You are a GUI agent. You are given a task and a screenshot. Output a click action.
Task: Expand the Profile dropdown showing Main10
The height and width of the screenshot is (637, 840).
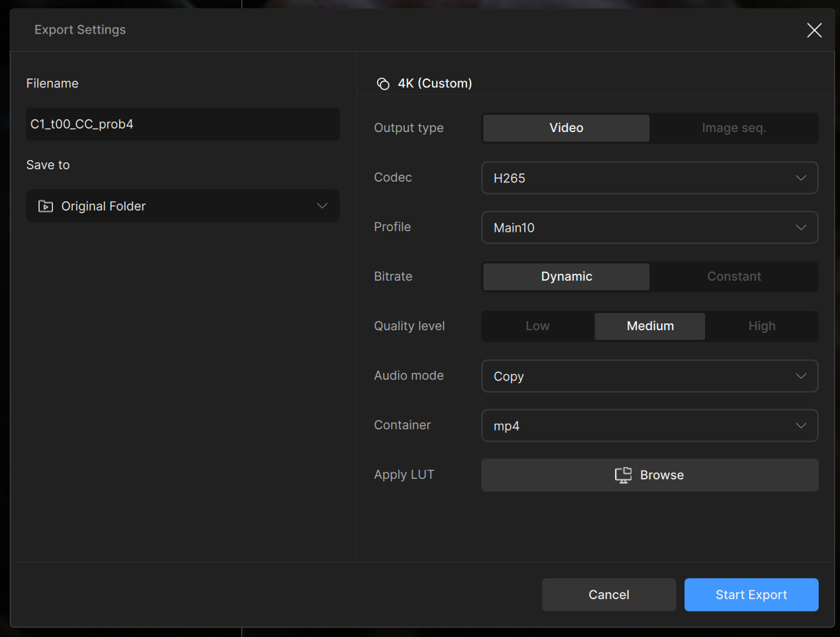tap(649, 228)
